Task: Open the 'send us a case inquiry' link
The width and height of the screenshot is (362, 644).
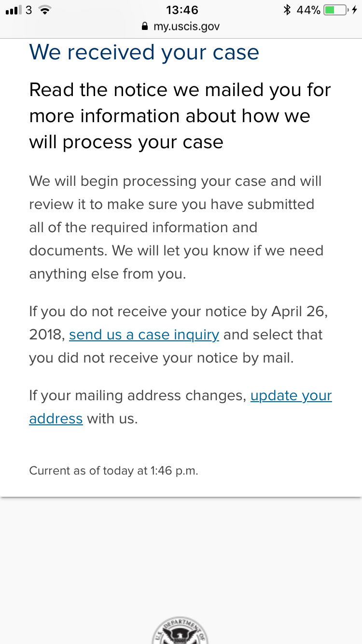Action: [x=144, y=335]
